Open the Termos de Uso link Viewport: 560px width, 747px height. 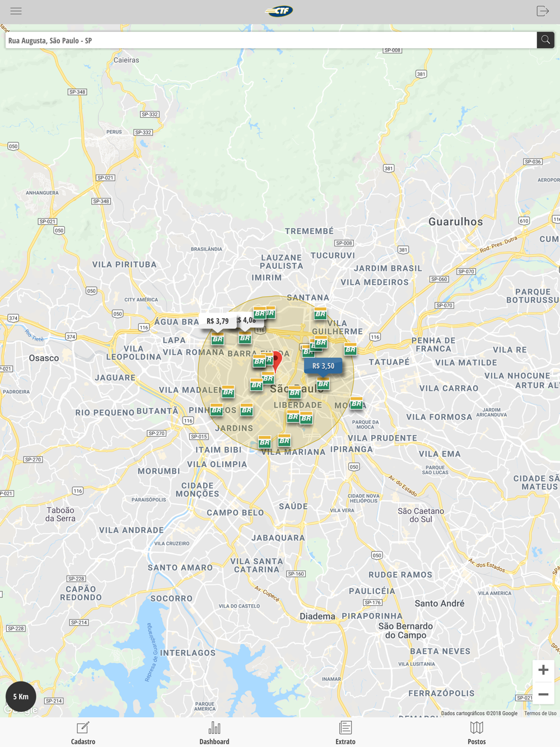click(x=540, y=713)
